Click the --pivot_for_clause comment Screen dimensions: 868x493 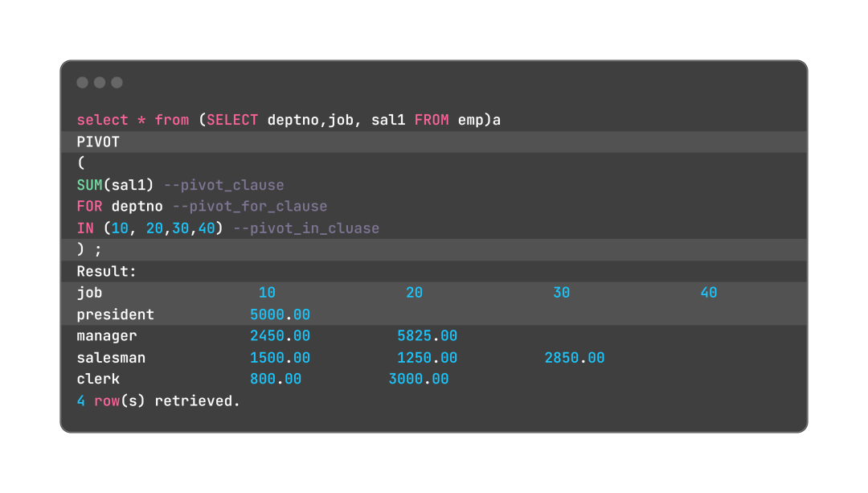coord(250,207)
